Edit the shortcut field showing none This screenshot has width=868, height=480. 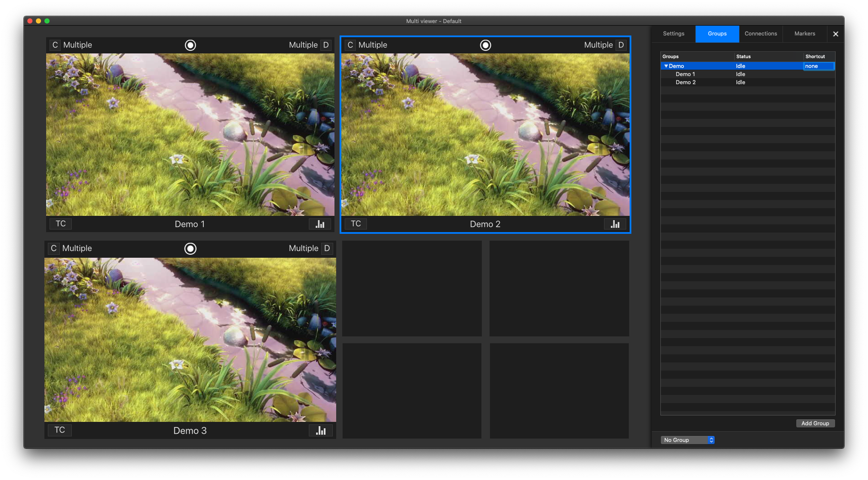(x=818, y=66)
